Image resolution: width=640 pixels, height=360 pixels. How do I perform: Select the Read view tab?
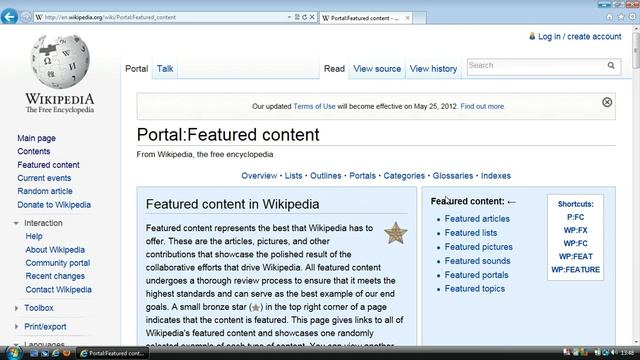click(334, 69)
